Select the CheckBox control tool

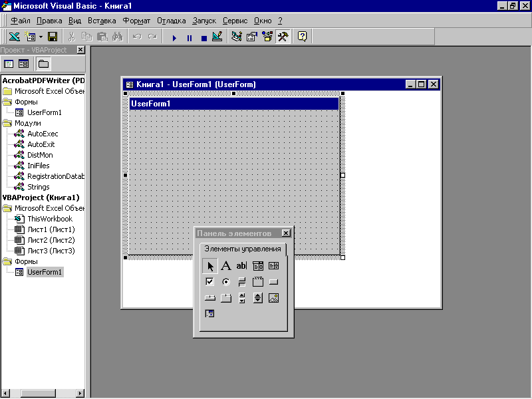pos(209,282)
